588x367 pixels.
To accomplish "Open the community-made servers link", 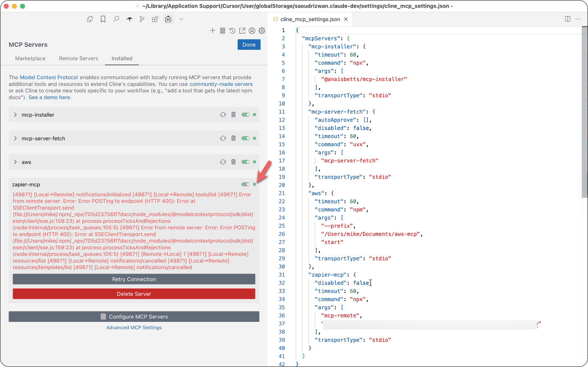I will click(x=221, y=84).
